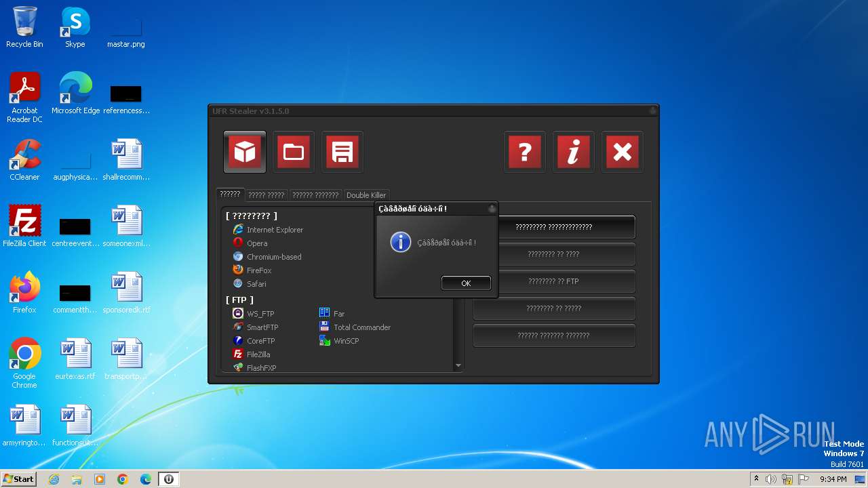Select WS_FTP in FTP list
The height and width of the screenshot is (488, 868).
pos(254,314)
